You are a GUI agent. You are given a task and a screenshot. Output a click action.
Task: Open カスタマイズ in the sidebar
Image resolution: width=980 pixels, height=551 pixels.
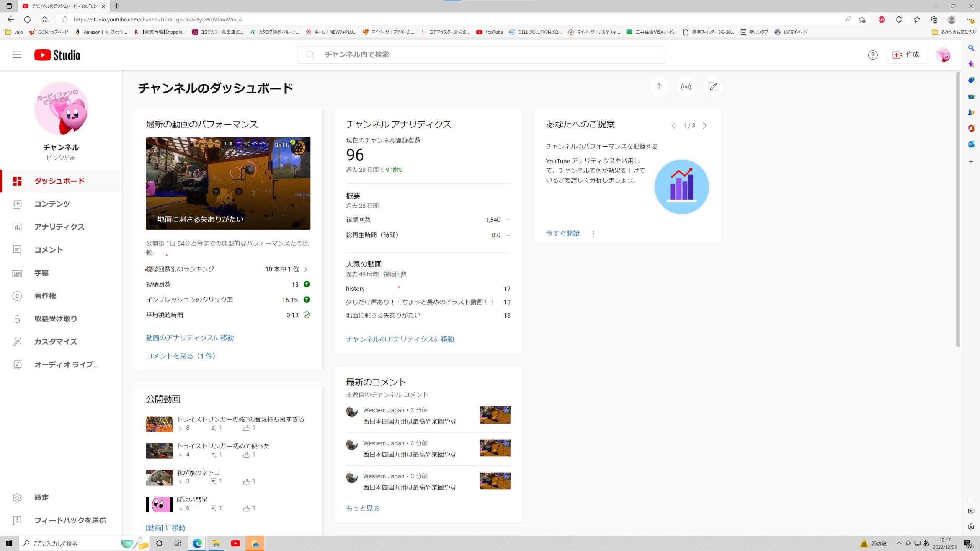(x=61, y=342)
